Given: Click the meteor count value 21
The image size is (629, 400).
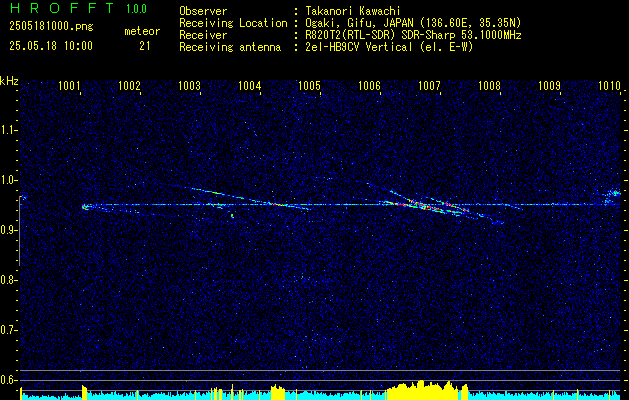Looking at the screenshot, I should coord(145,46).
